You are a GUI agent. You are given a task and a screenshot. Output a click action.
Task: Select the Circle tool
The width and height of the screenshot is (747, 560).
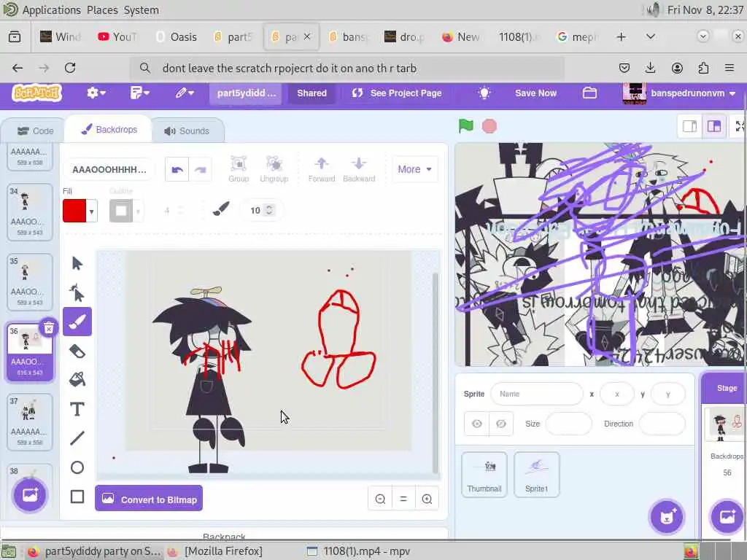click(77, 467)
